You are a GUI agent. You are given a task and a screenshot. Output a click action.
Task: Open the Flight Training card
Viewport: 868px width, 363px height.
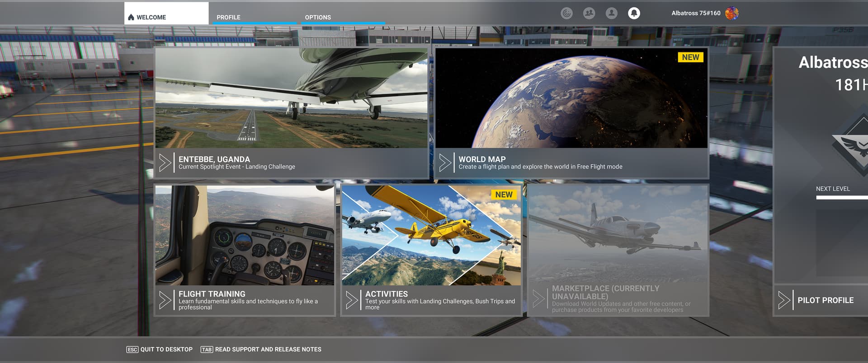coord(245,251)
